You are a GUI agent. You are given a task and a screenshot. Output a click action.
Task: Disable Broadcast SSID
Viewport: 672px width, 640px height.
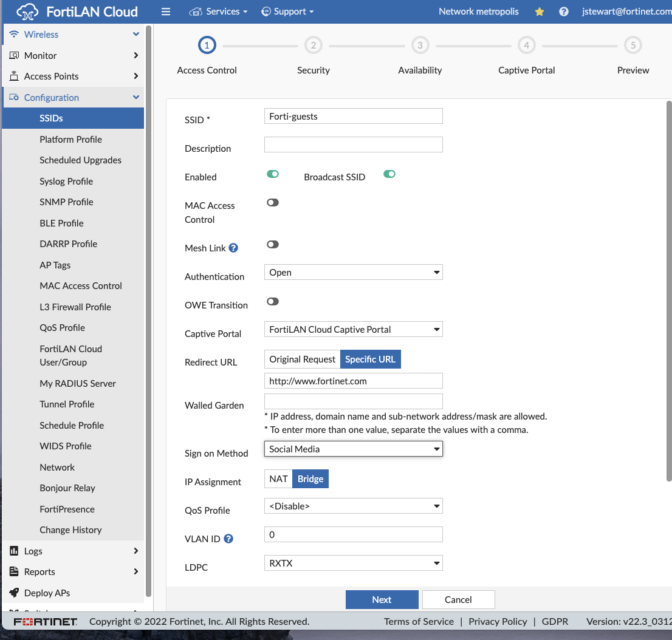(389, 174)
